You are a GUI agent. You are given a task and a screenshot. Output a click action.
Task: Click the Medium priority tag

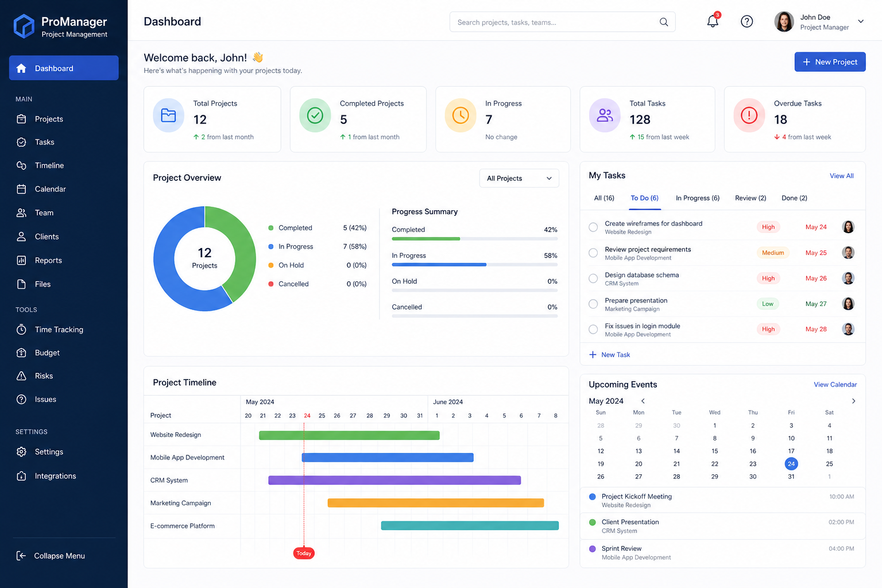[x=772, y=253]
